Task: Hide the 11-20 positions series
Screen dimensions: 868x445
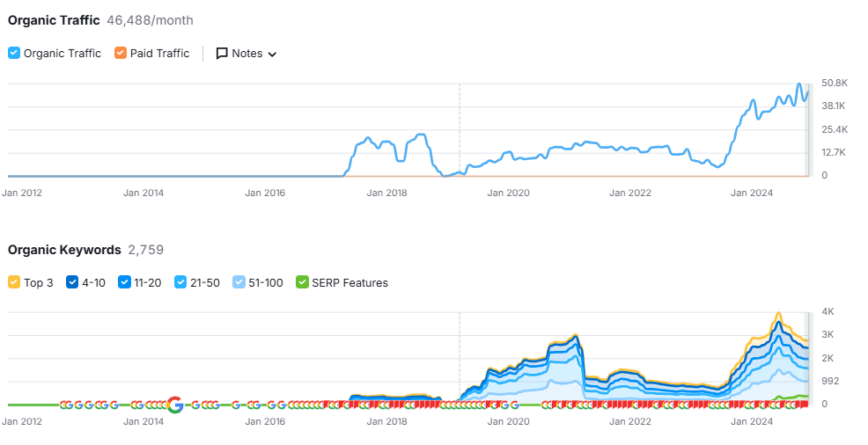Action: click(x=124, y=282)
